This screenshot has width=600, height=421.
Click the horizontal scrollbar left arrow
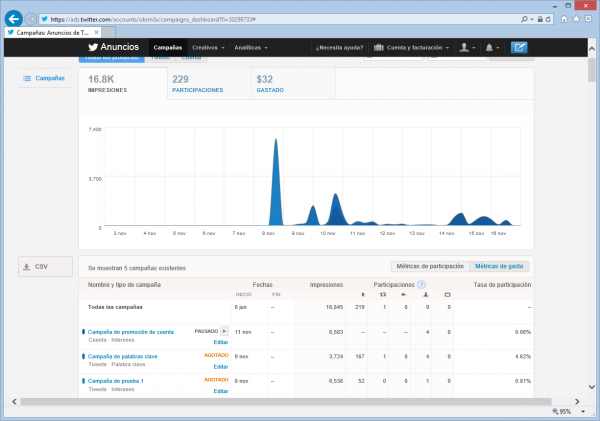(14, 401)
